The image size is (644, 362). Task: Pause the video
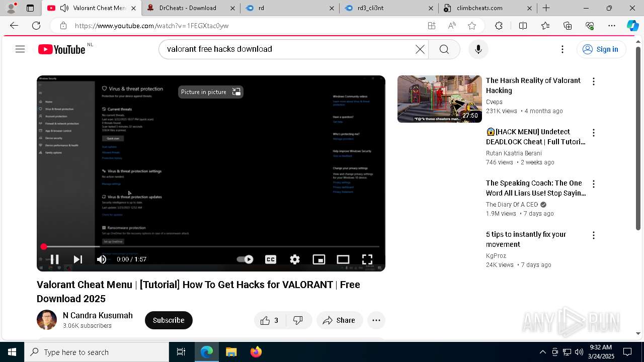(54, 259)
